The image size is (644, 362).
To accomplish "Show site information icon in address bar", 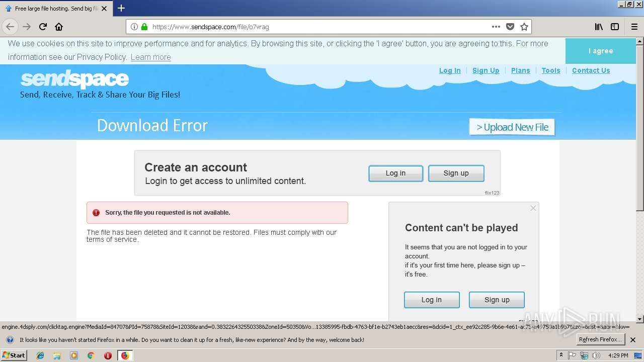I will pos(134,27).
